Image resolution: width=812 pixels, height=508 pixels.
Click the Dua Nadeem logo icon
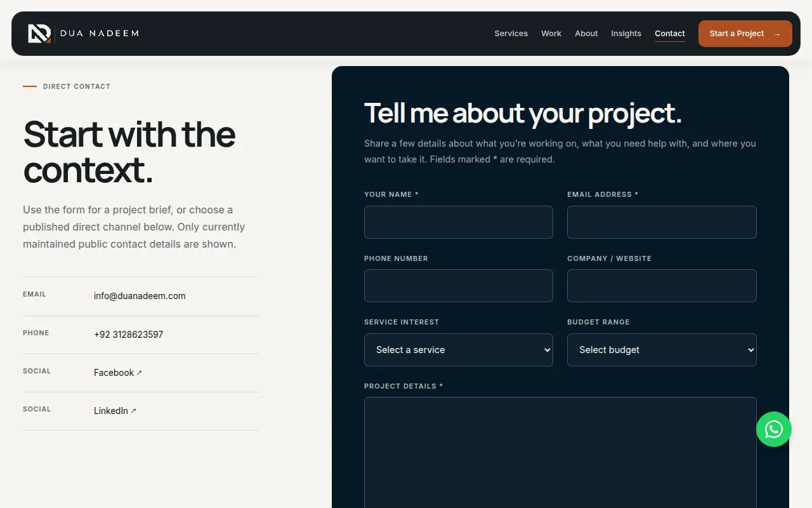point(39,34)
